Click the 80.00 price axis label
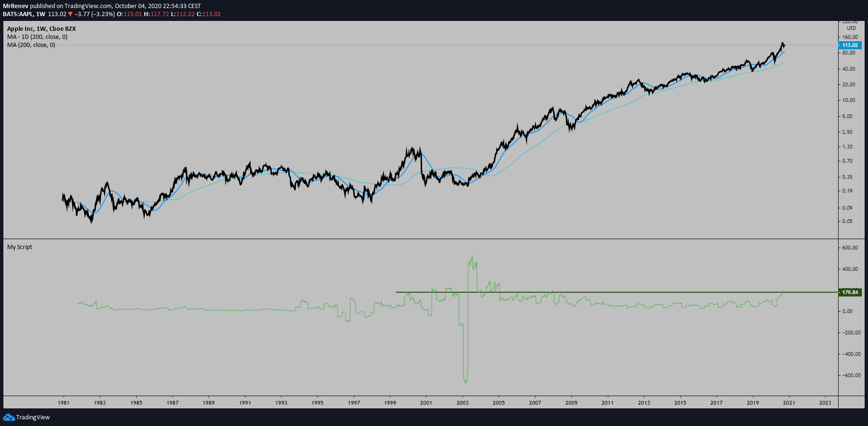 pos(849,53)
